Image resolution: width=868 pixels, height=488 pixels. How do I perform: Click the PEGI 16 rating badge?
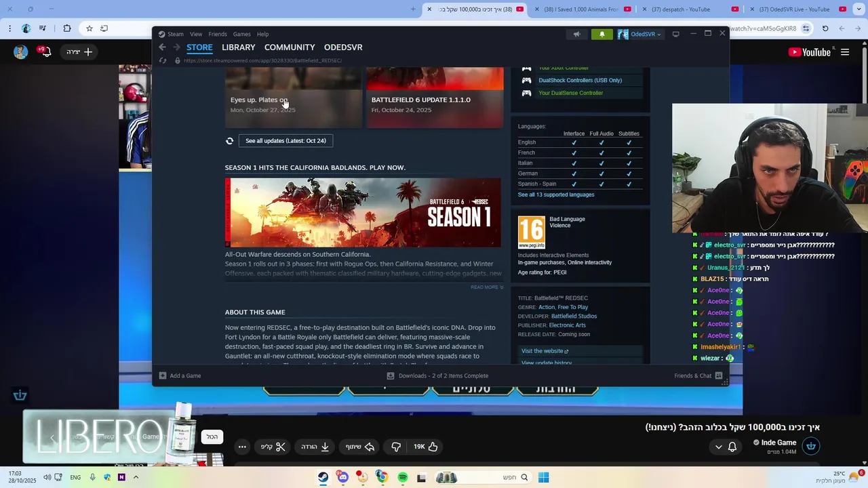(x=531, y=232)
